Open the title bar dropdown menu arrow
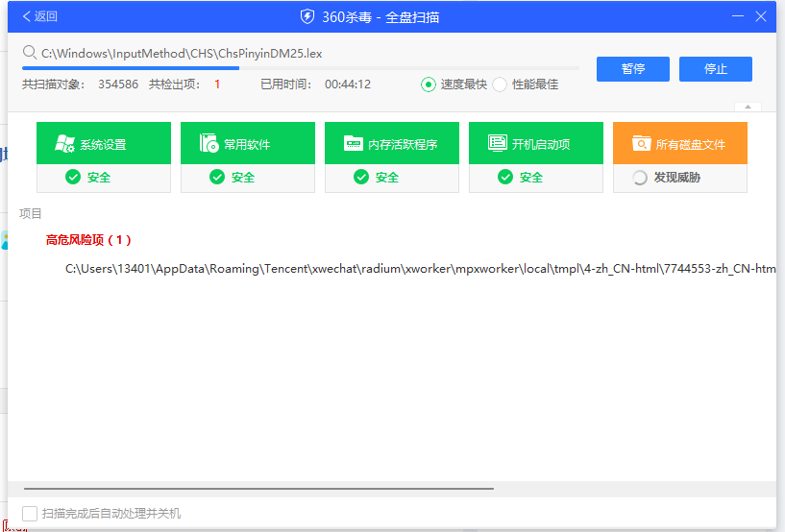 (737, 16)
